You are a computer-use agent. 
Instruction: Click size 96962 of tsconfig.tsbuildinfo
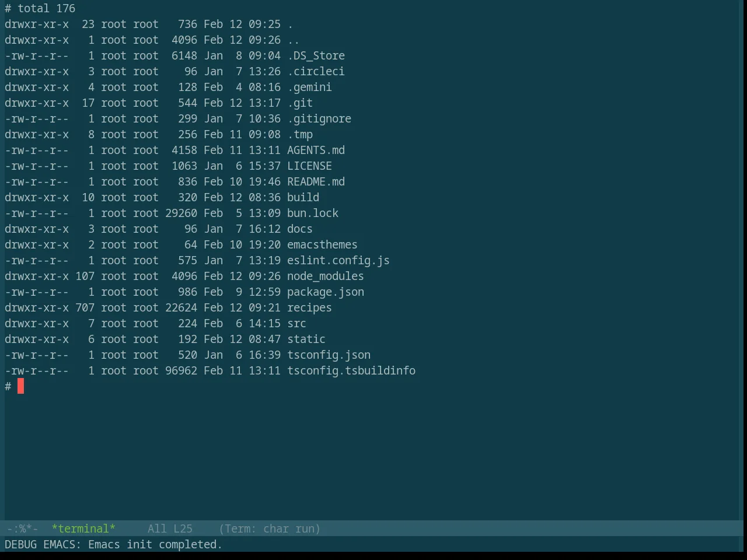click(x=181, y=370)
